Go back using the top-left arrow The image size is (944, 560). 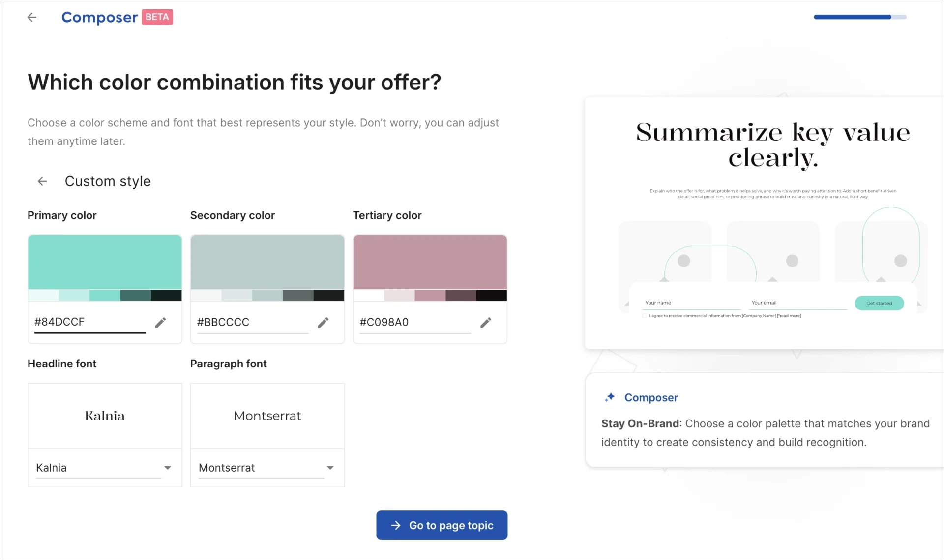pos(31,17)
